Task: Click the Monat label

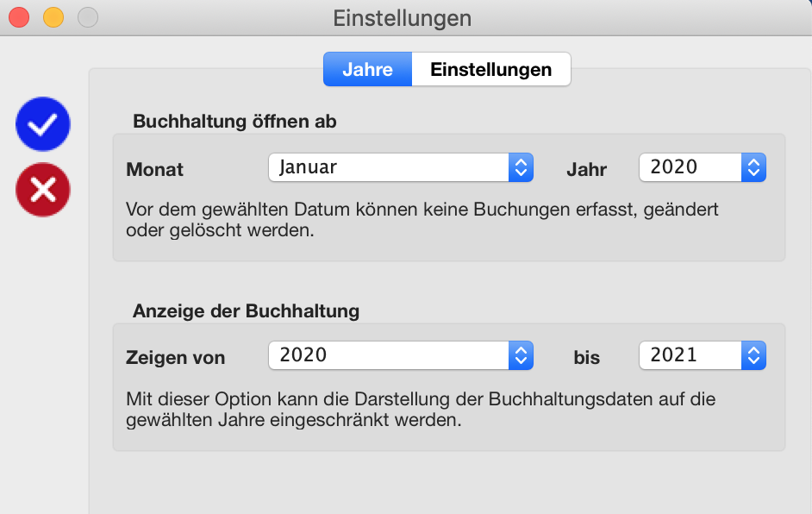Action: (155, 169)
